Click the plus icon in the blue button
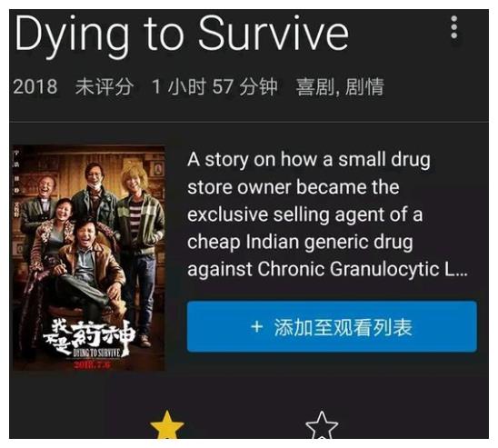498x448 pixels. 256,327
